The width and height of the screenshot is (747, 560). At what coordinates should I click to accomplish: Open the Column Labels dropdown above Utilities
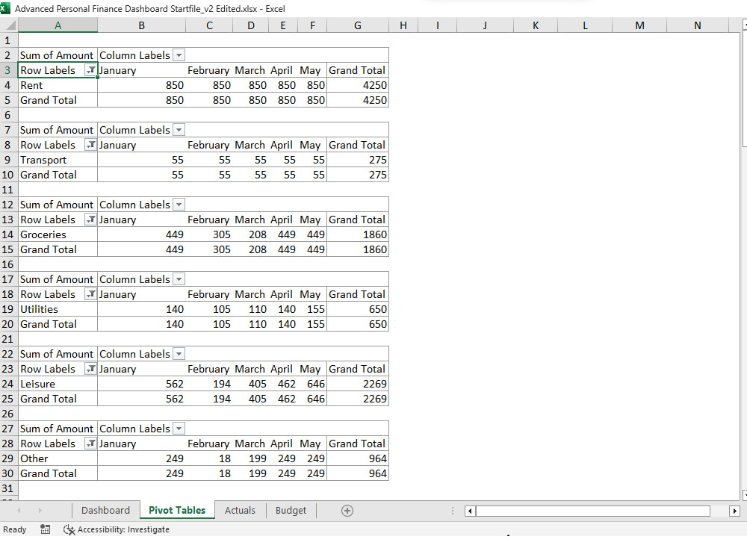pos(178,279)
